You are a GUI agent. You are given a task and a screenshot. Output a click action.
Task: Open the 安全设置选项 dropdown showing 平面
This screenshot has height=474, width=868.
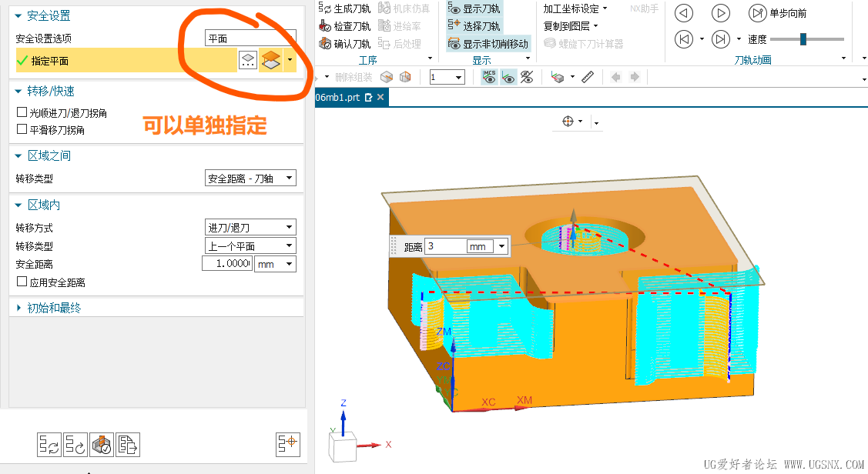coord(250,38)
